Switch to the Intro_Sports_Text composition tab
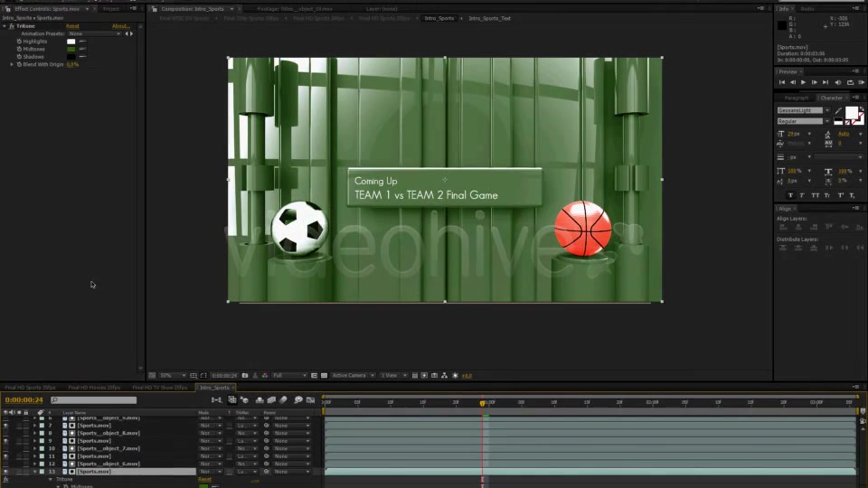868x488 pixels. point(489,18)
